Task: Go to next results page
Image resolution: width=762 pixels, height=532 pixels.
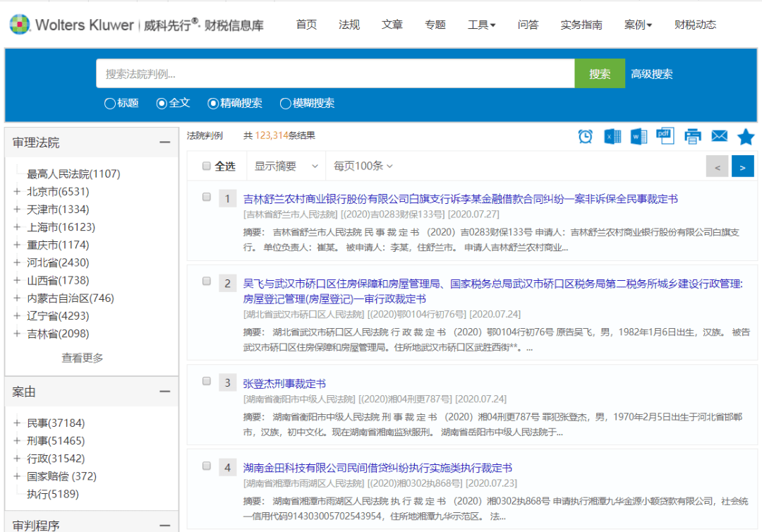Action: tap(742, 167)
